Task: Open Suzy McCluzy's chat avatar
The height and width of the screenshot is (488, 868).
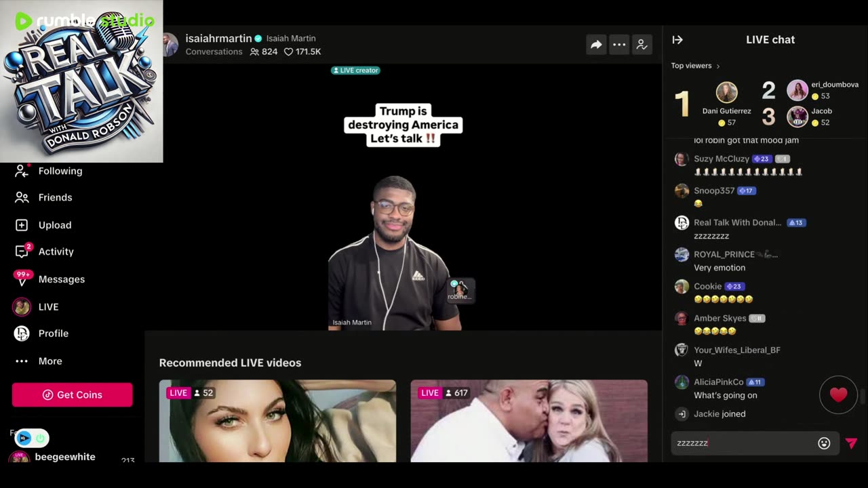Action: coord(682,159)
